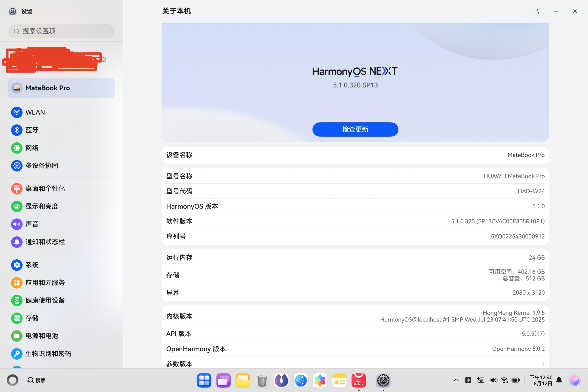The width and height of the screenshot is (588, 392).
Task: Switch the 中 input method indicator
Action: pos(468,380)
